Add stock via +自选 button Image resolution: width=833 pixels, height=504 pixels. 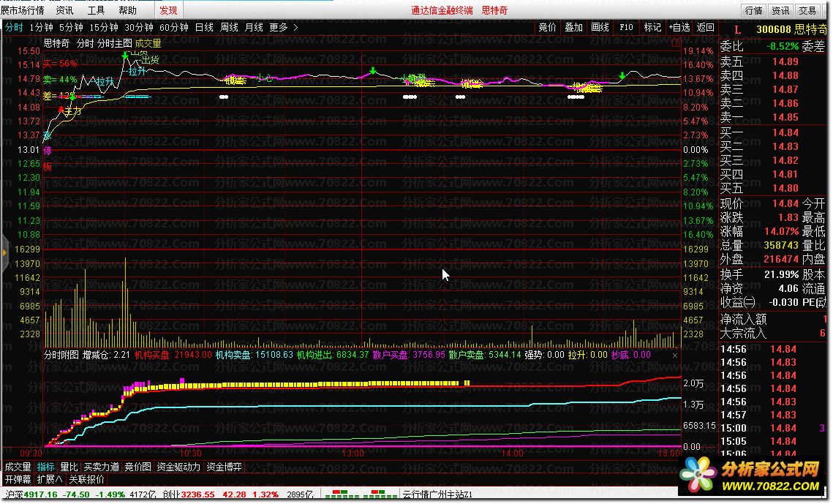[x=679, y=27]
